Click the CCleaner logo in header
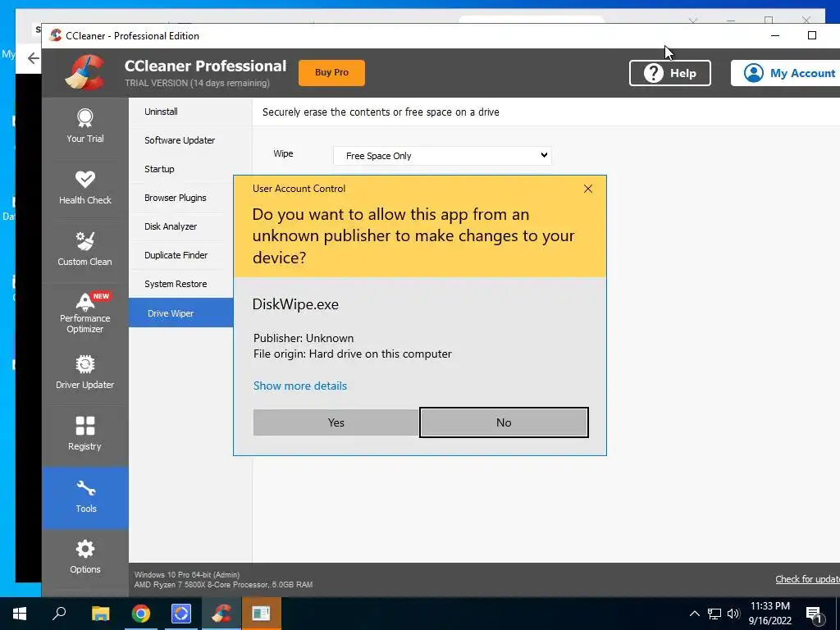This screenshot has width=840, height=630. 84,73
